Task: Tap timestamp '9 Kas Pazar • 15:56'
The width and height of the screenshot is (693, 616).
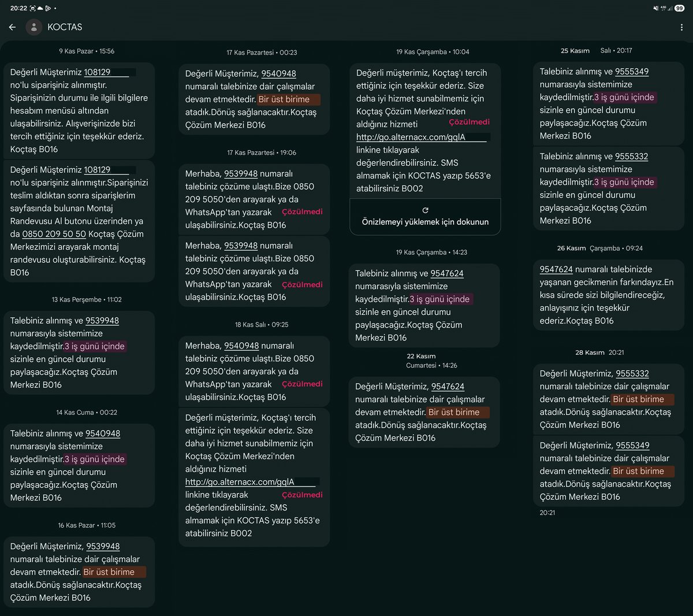Action: click(87, 51)
